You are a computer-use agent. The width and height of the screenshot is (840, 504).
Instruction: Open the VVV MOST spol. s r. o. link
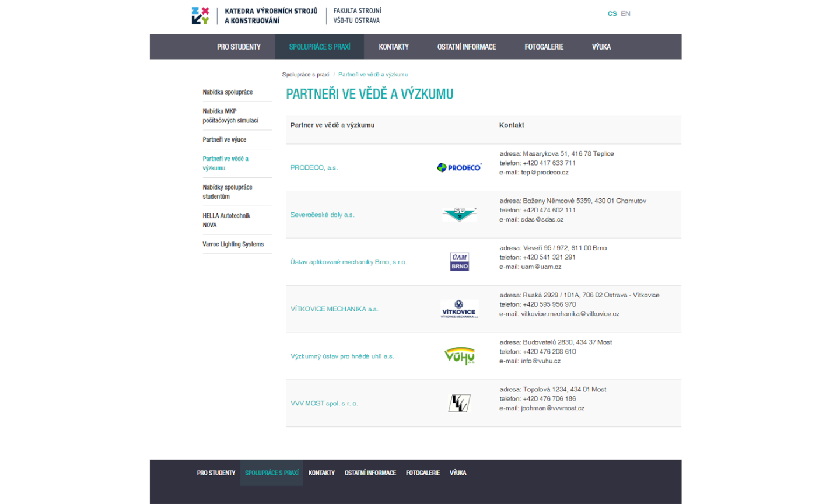(324, 403)
